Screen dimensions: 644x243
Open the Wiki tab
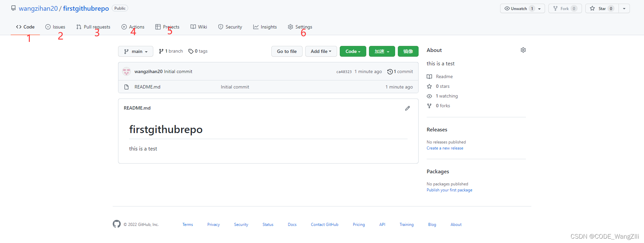click(x=199, y=27)
